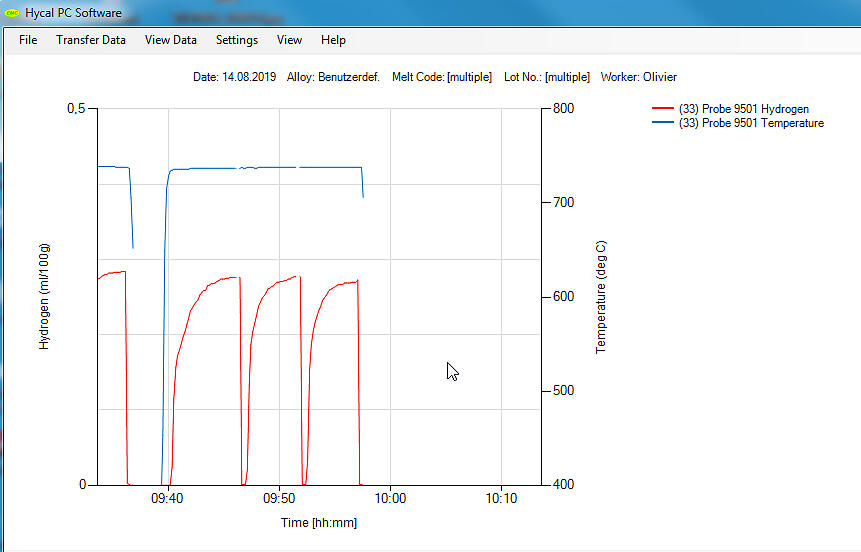Click the Melt Code [multiple] header field

point(441,77)
